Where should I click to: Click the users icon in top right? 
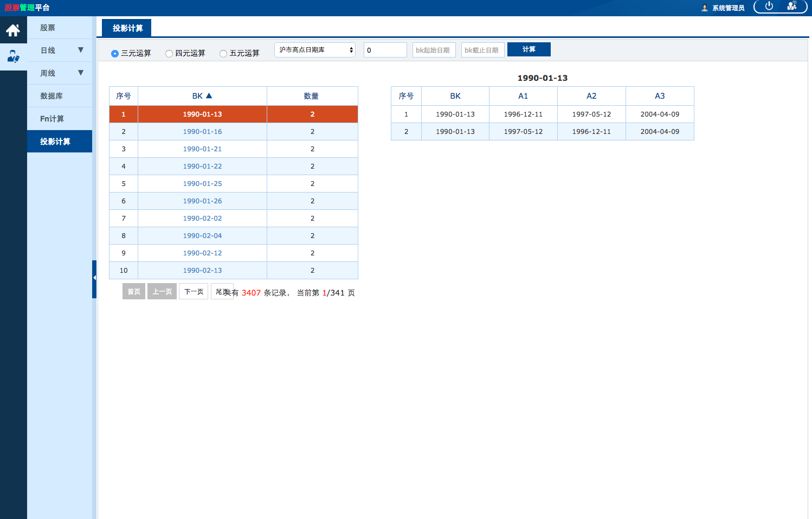point(792,6)
